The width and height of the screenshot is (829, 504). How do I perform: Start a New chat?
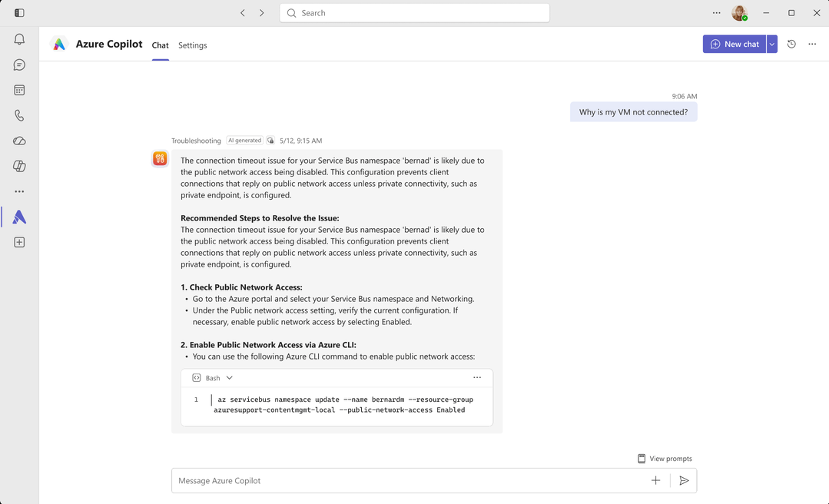[734, 44]
